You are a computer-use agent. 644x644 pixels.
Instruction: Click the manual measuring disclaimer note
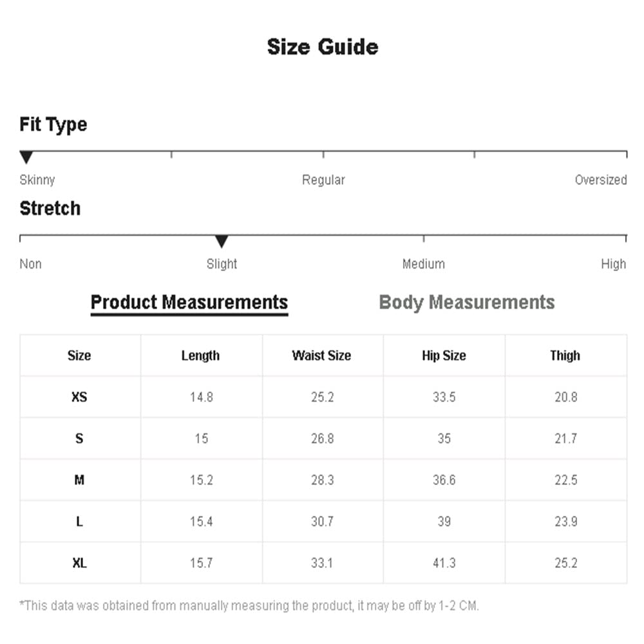point(249,606)
